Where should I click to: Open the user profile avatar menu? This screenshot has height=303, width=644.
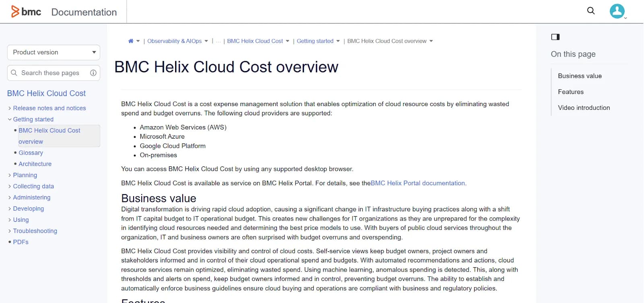(617, 11)
